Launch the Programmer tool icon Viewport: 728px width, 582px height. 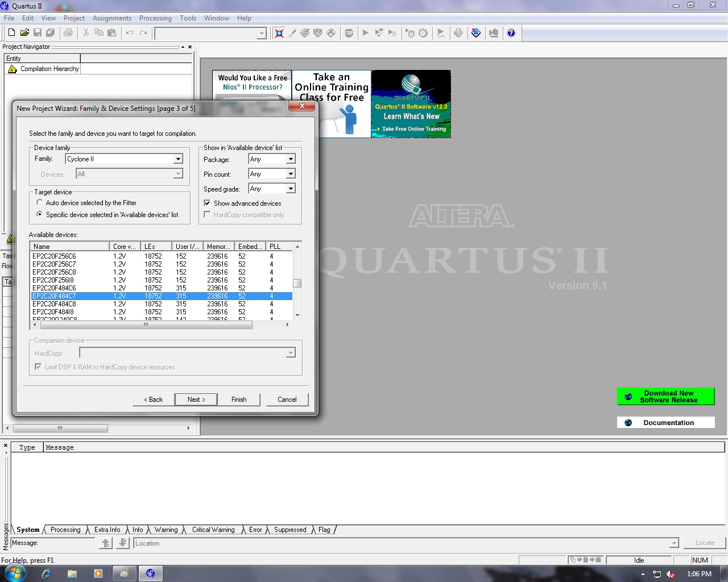click(x=494, y=33)
